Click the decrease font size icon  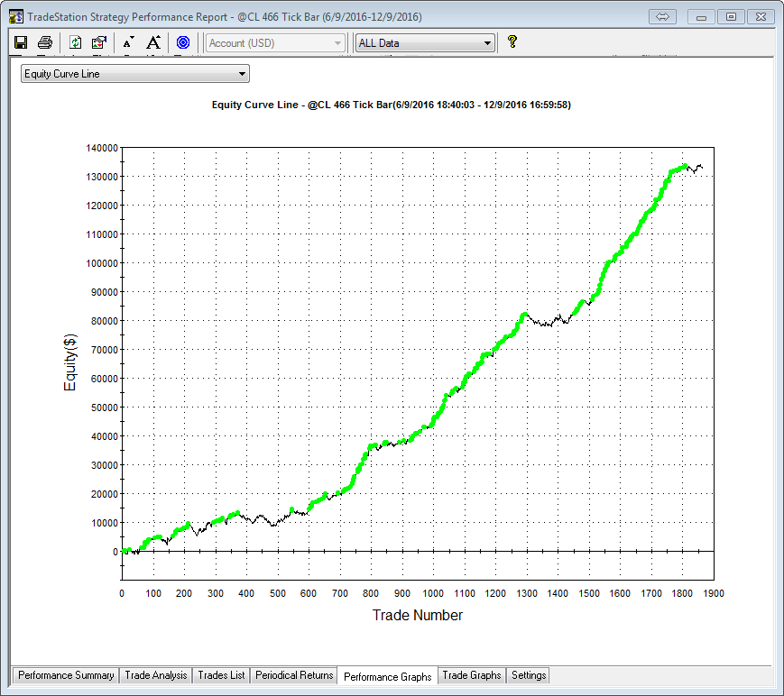pos(129,42)
